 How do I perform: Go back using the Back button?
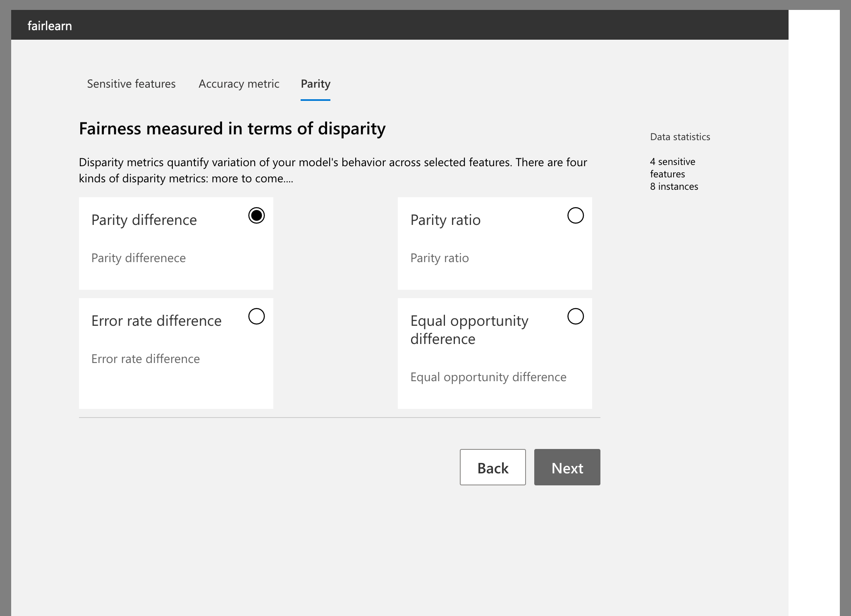click(492, 467)
